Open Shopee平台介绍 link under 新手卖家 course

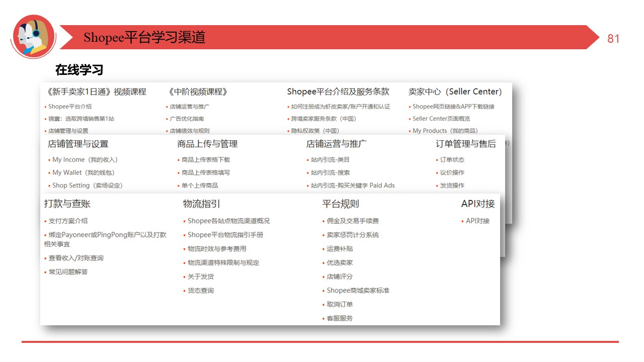point(70,107)
